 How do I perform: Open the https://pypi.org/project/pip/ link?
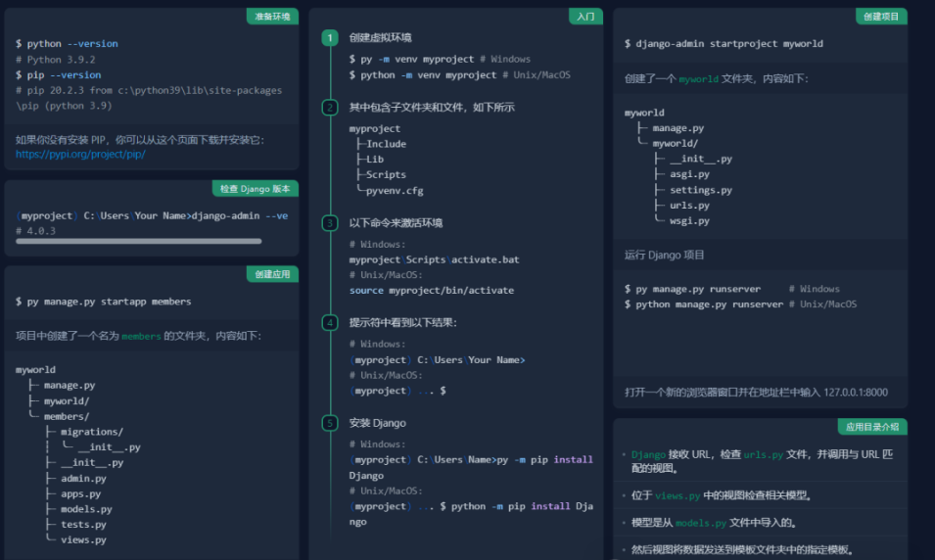(x=80, y=154)
